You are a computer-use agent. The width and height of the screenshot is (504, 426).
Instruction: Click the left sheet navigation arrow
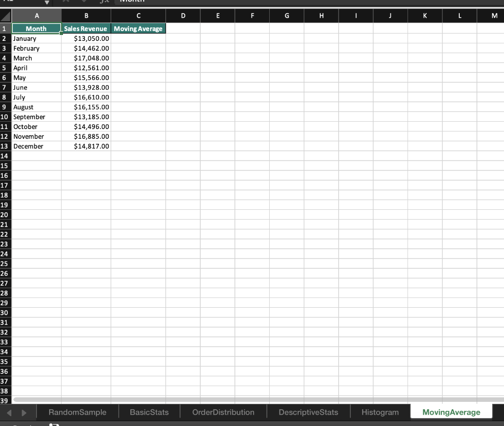(10, 412)
